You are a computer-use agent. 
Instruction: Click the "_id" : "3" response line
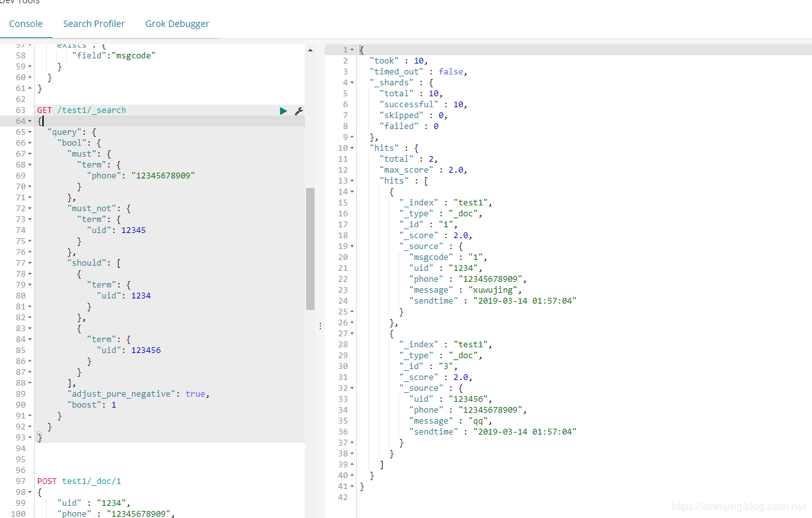tap(429, 367)
